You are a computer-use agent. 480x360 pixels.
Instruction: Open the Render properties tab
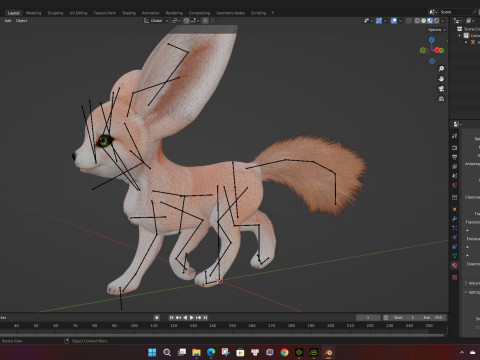455,147
